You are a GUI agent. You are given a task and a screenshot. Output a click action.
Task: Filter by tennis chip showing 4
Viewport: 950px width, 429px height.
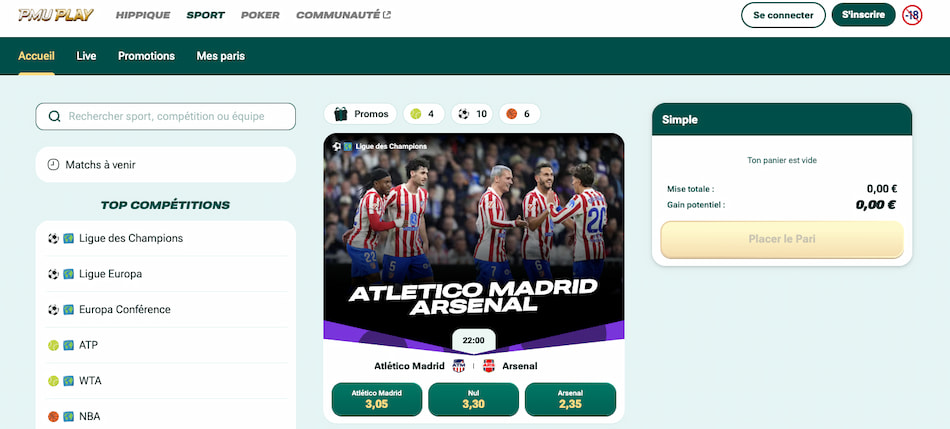click(424, 114)
